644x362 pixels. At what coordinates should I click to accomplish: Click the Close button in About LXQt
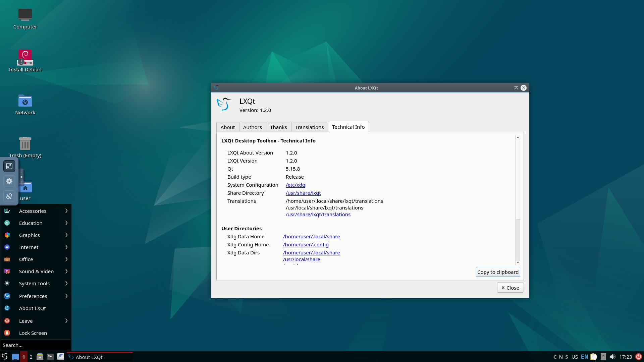coord(510,288)
